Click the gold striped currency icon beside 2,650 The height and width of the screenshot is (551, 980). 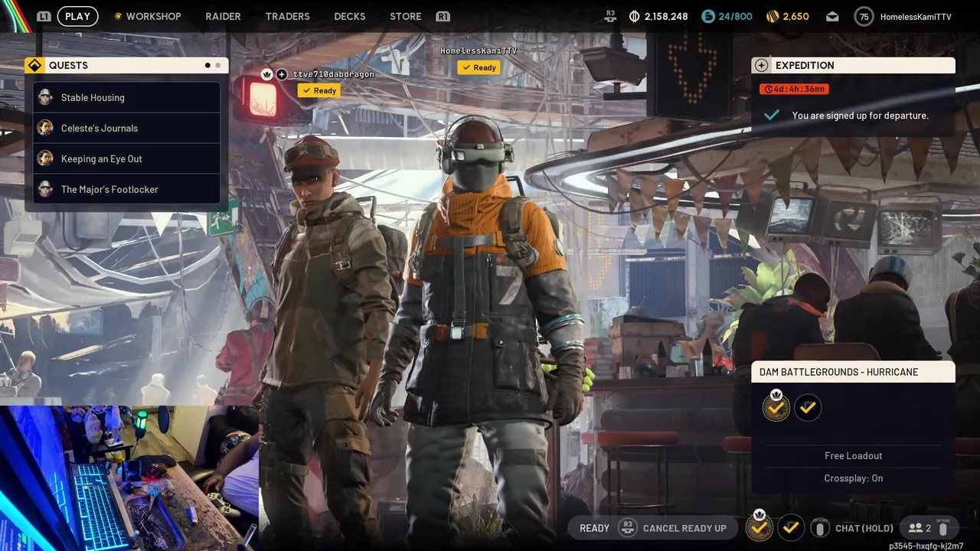coord(772,16)
